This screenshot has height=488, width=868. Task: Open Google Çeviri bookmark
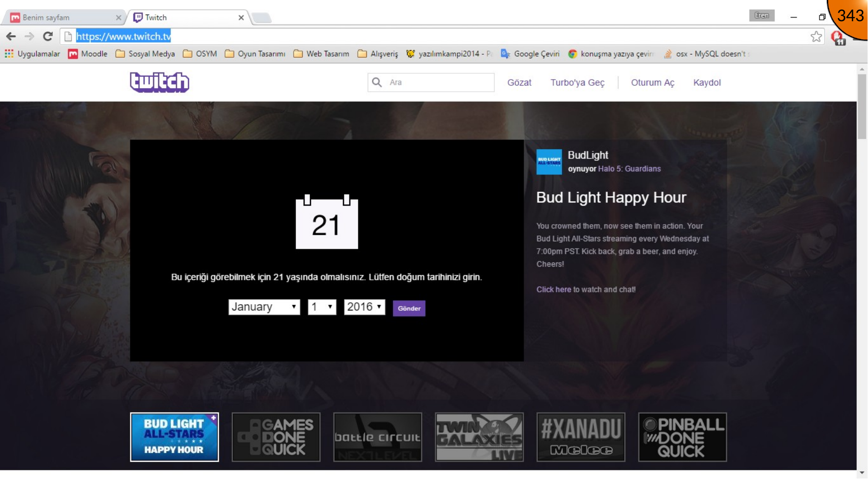click(530, 54)
